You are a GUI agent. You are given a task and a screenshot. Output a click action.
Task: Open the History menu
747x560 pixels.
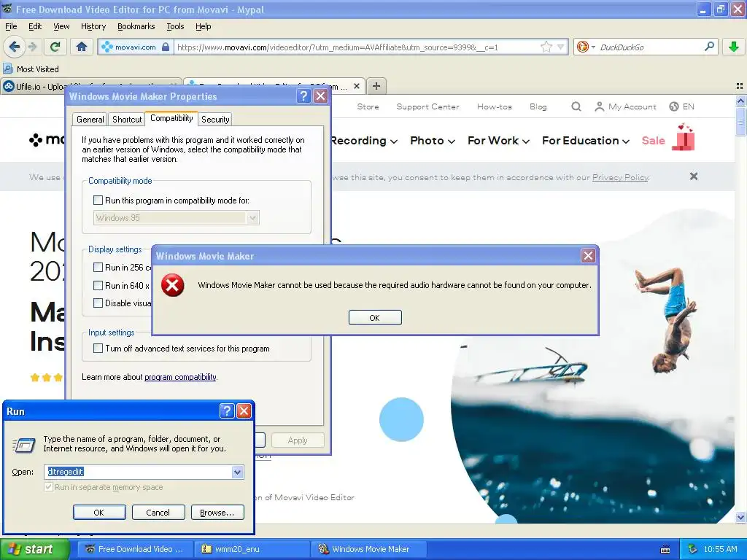(x=93, y=26)
